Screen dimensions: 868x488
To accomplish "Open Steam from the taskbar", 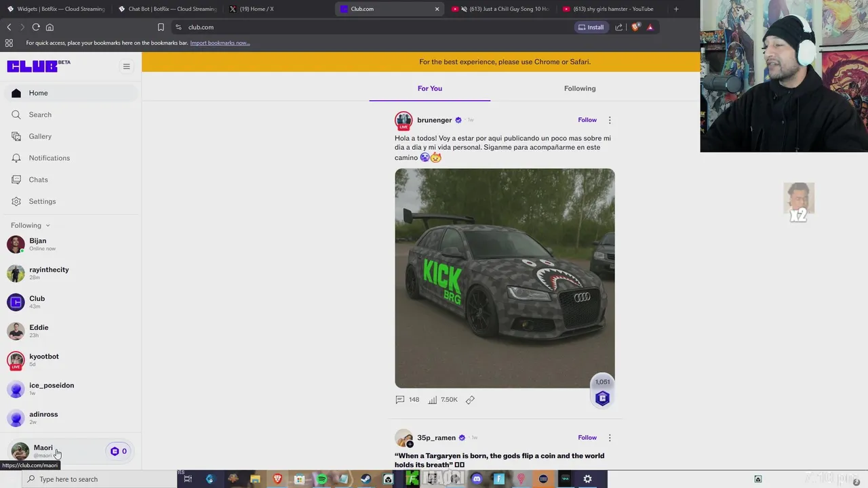I will [x=366, y=479].
